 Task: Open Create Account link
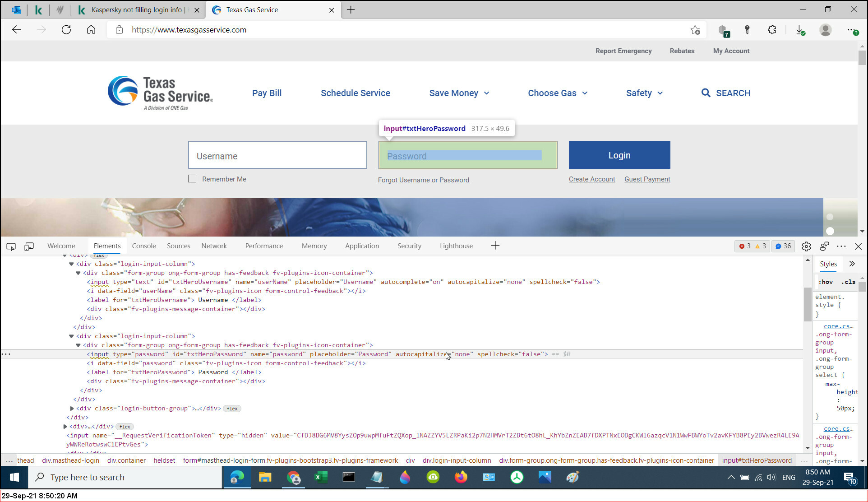pyautogui.click(x=592, y=179)
